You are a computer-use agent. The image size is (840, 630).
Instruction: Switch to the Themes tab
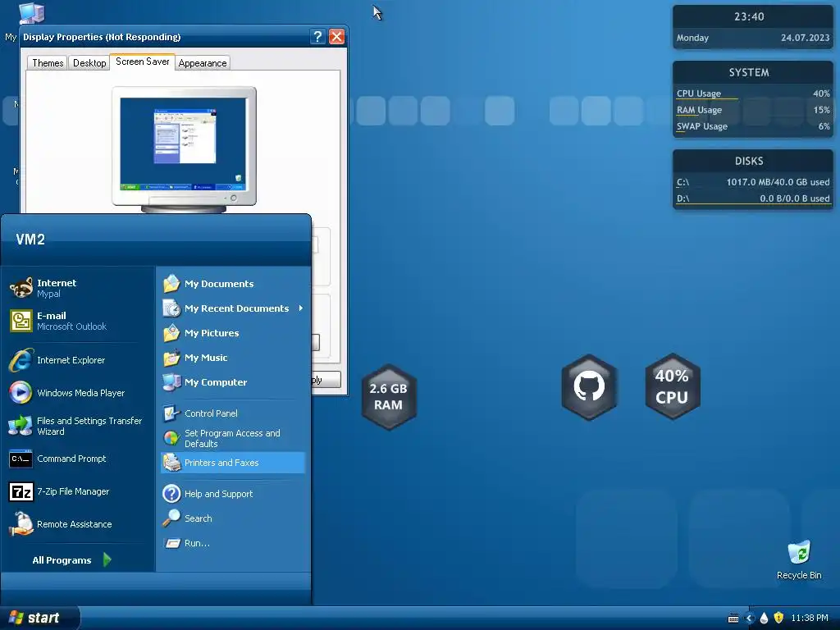tap(48, 62)
